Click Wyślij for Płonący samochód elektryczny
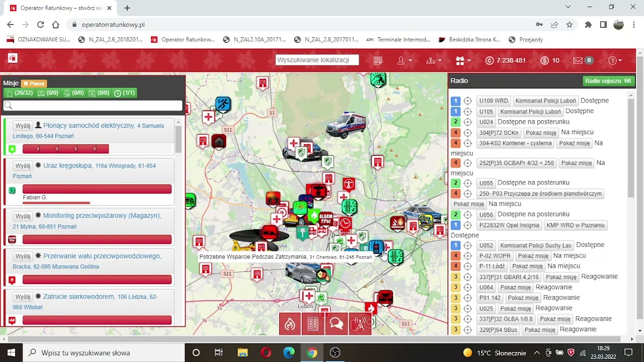This screenshot has height=362, width=644. pos(23,125)
